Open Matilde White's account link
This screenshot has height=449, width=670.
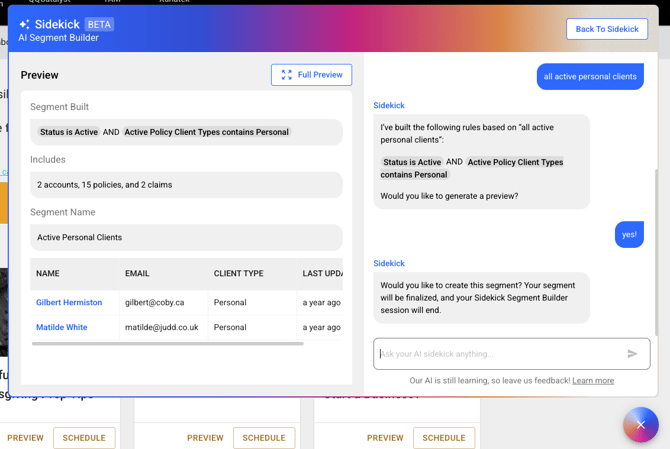click(61, 327)
